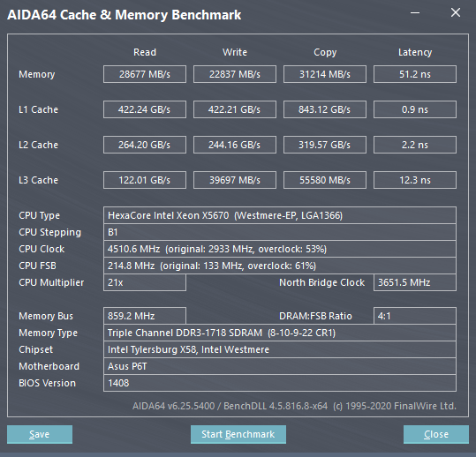Start the benchmark run
This screenshot has height=457, width=476.
tap(238, 434)
